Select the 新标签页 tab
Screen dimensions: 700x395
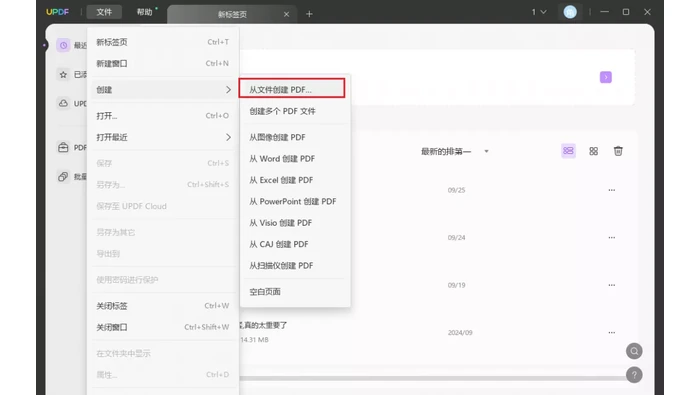tap(232, 14)
